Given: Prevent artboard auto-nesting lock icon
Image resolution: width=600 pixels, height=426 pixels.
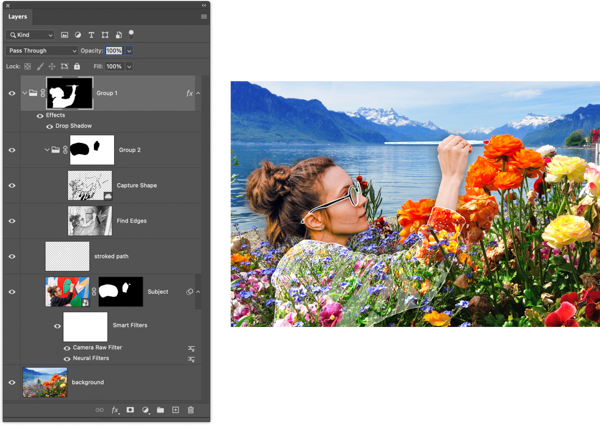Looking at the screenshot, I should [64, 66].
